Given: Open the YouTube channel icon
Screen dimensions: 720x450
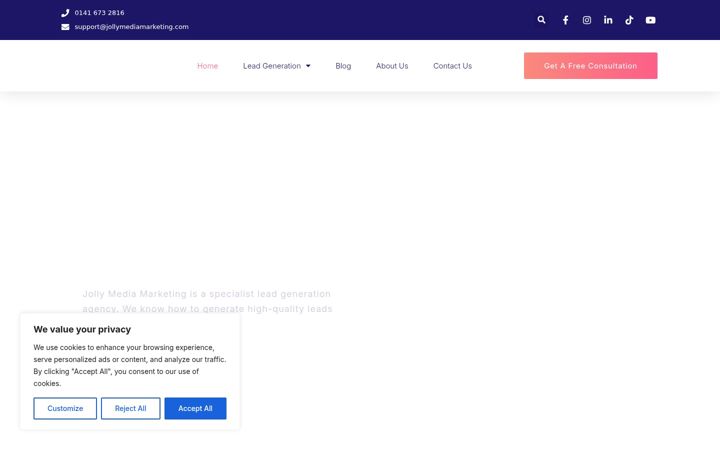Looking at the screenshot, I should pos(650,20).
